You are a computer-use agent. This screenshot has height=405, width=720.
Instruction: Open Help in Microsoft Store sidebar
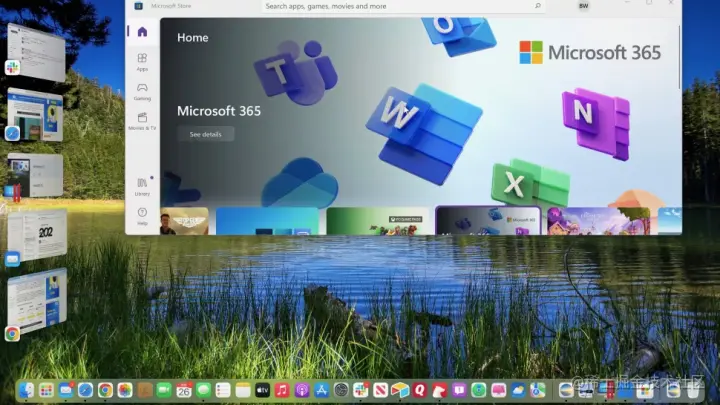[x=142, y=216]
